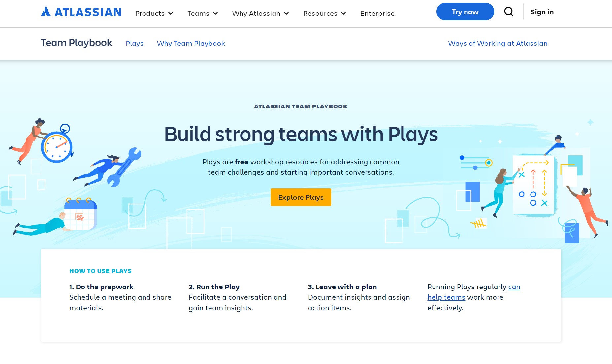Click the calendar illustration
Image resolution: width=612 pixels, height=364 pixels.
pyautogui.click(x=80, y=215)
